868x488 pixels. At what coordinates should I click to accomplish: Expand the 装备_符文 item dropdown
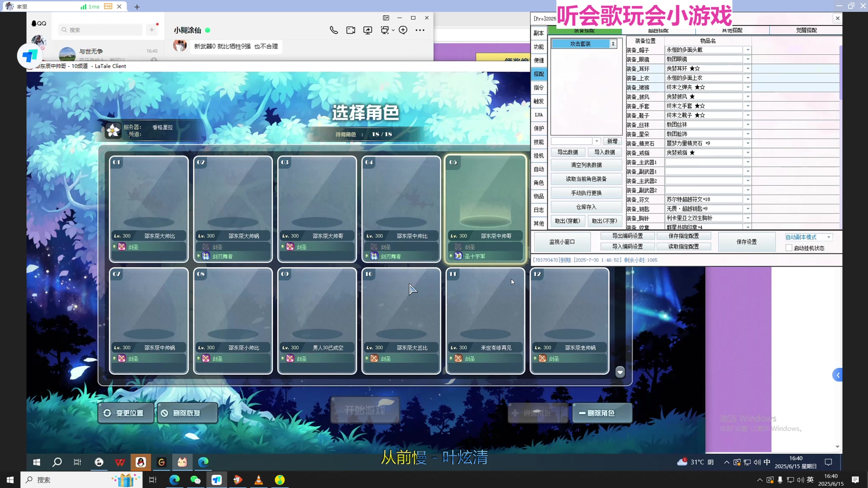tap(748, 199)
